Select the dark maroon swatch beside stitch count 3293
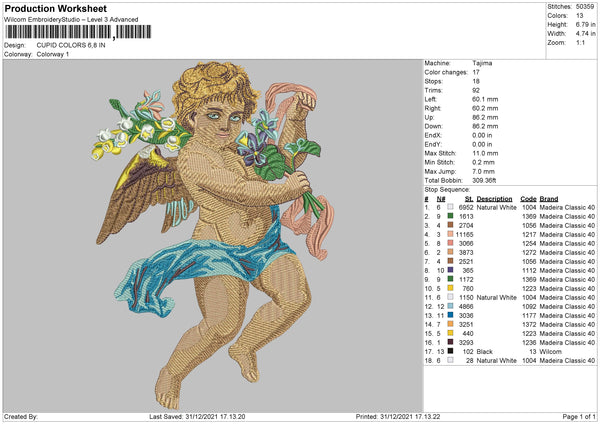Screen dimensions: 600x424 click(450, 342)
